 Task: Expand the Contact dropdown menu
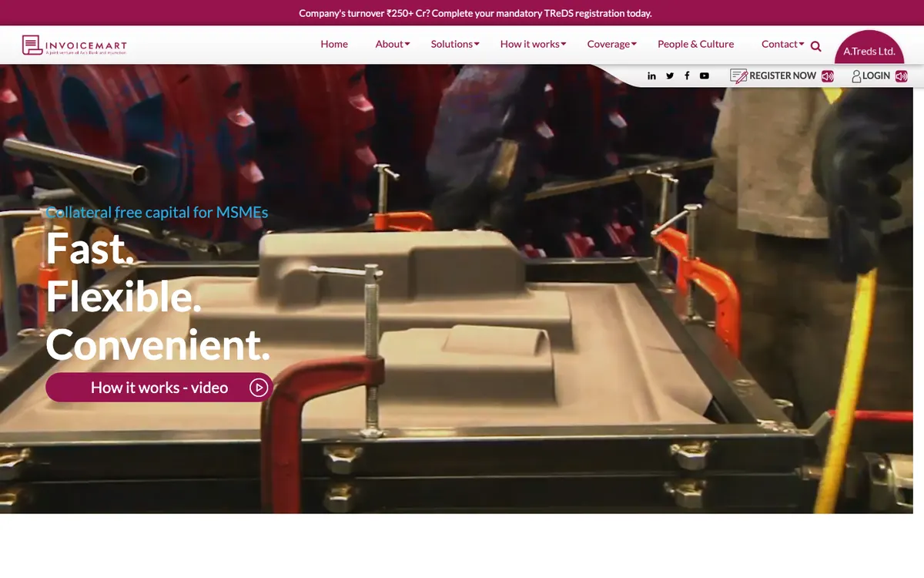click(783, 44)
